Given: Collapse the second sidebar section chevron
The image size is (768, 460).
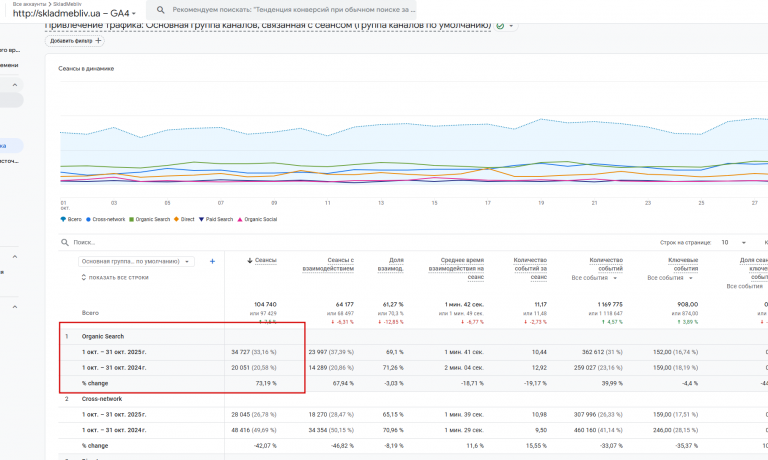Looking at the screenshot, I should (x=15, y=257).
